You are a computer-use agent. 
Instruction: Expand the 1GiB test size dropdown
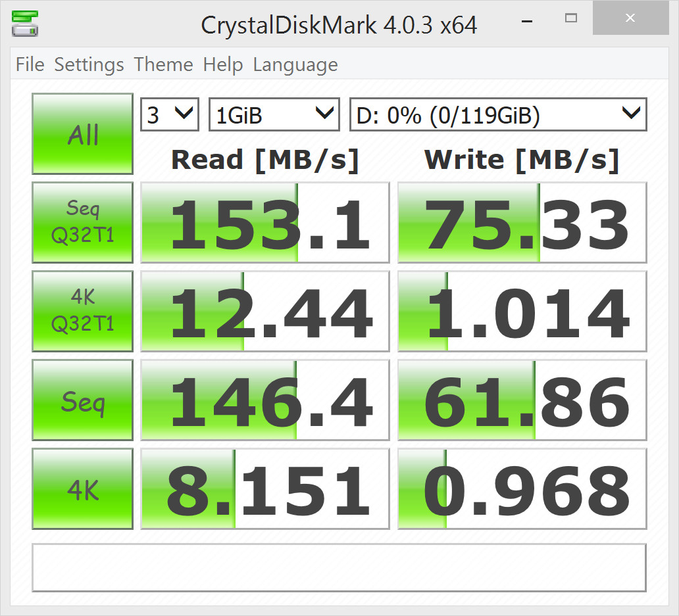274,114
